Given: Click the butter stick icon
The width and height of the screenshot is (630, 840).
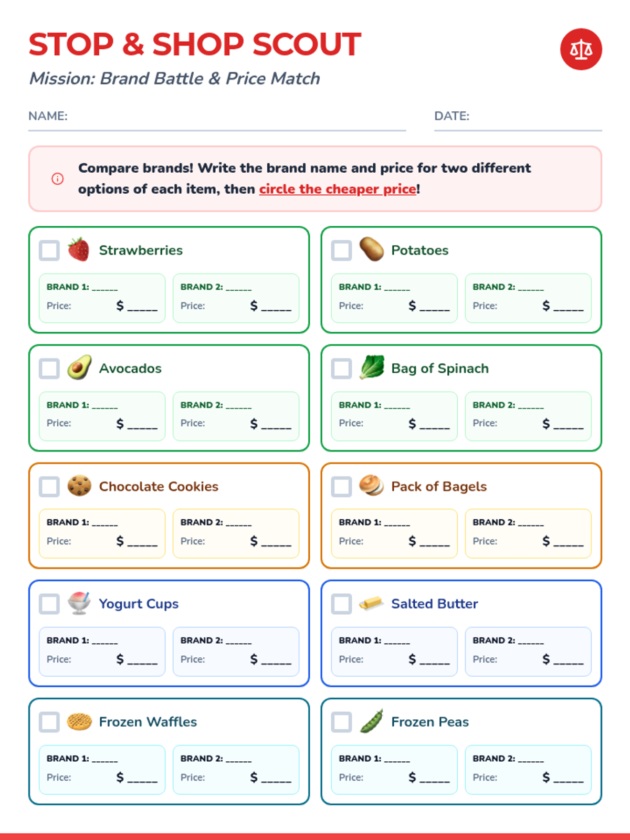Looking at the screenshot, I should coord(371,604).
